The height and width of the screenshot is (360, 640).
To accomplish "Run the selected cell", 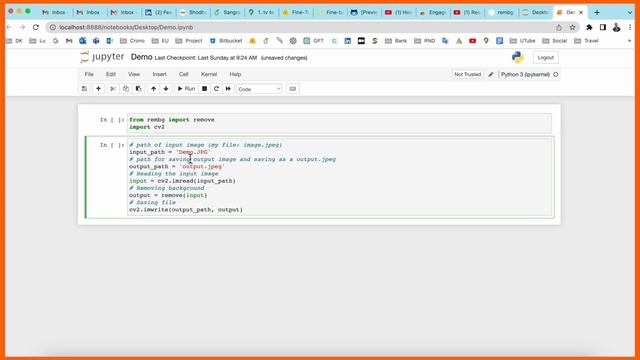I will (x=186, y=89).
